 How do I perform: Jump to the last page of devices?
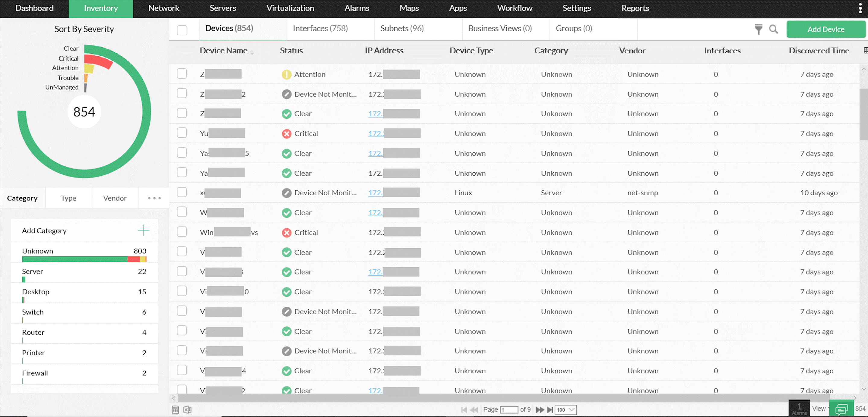(550, 410)
